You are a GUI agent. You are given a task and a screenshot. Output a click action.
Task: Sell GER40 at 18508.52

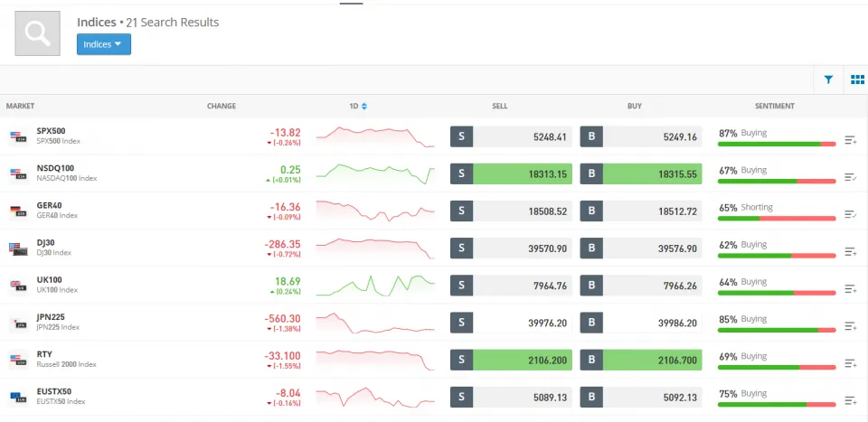(511, 211)
